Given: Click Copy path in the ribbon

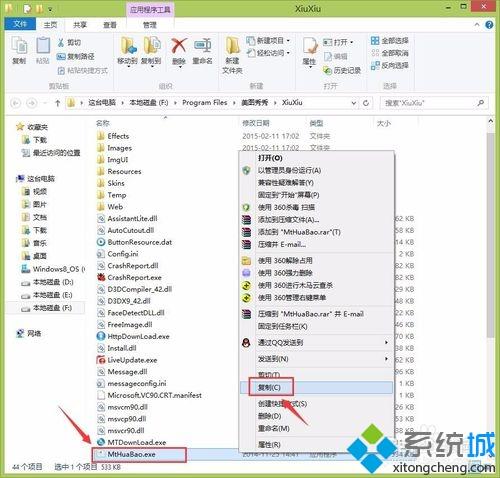Looking at the screenshot, I should click(75, 56).
